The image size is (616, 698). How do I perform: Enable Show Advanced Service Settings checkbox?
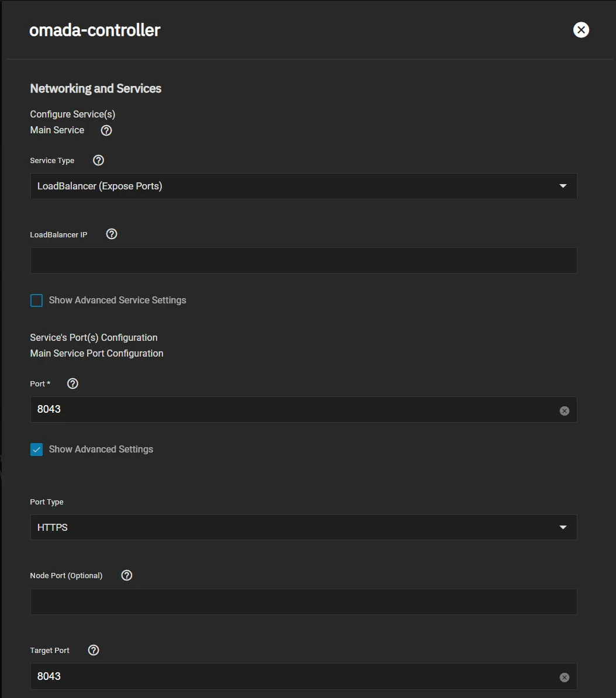pyautogui.click(x=37, y=300)
